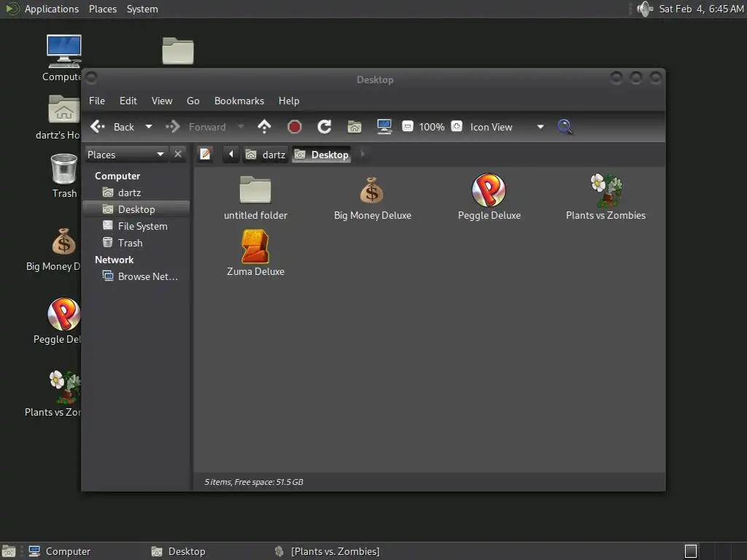747x560 pixels.
Task: Open file search with magnifier icon
Action: pos(565,127)
